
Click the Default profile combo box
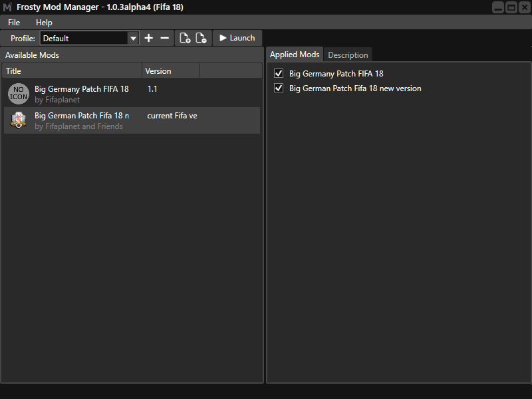pos(89,39)
